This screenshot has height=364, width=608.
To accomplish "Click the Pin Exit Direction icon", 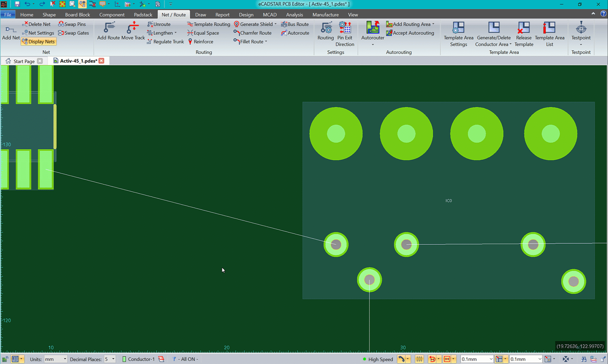I will (x=345, y=28).
